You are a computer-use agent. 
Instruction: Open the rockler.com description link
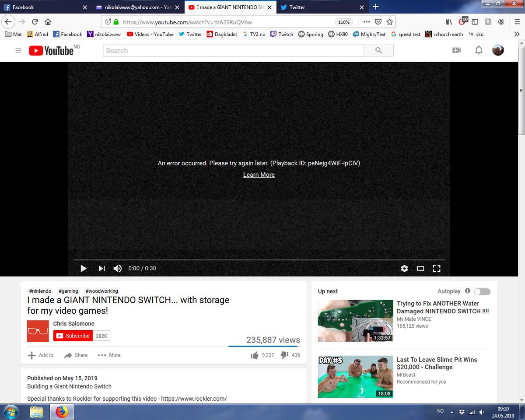tap(194, 399)
